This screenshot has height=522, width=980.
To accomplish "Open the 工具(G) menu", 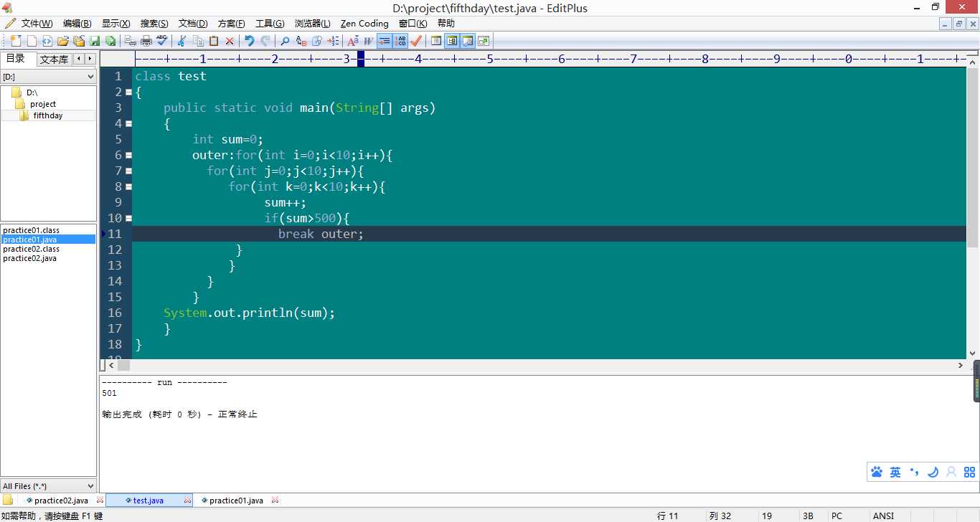I will pyautogui.click(x=270, y=24).
